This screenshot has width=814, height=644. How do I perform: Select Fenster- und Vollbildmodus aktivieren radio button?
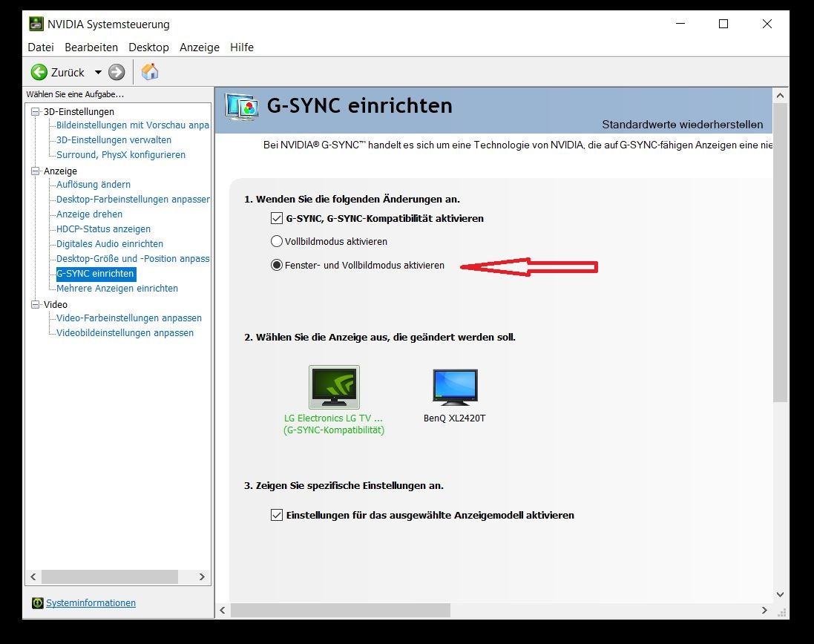click(277, 265)
